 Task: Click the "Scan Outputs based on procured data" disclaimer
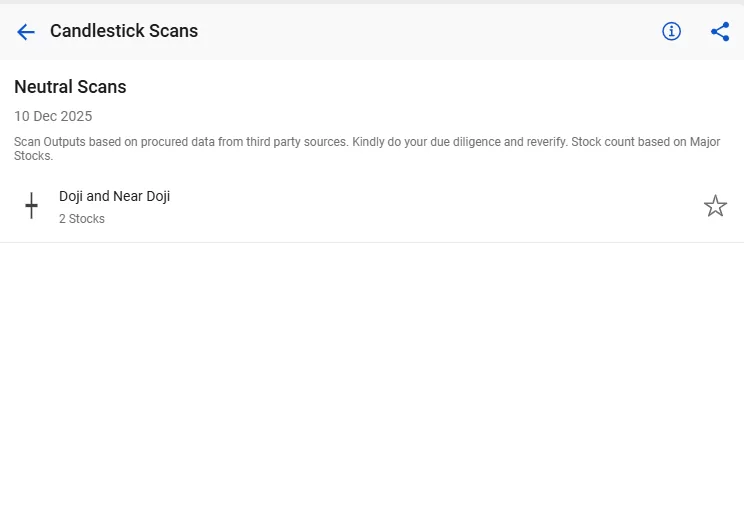(x=120, y=142)
